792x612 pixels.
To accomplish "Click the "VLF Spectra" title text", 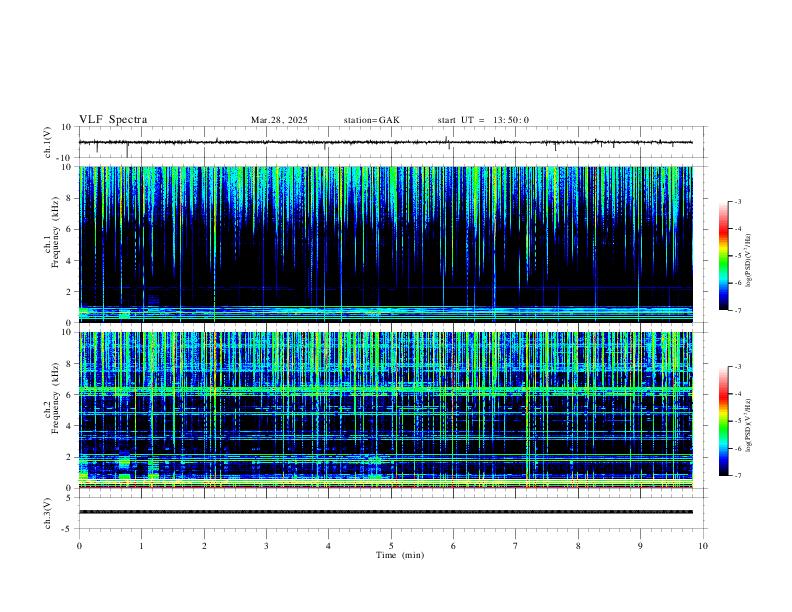I will tap(113, 120).
